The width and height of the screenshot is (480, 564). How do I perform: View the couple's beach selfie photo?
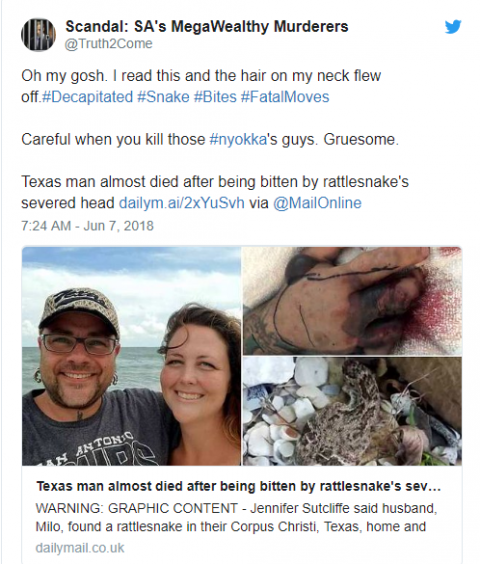(x=131, y=356)
